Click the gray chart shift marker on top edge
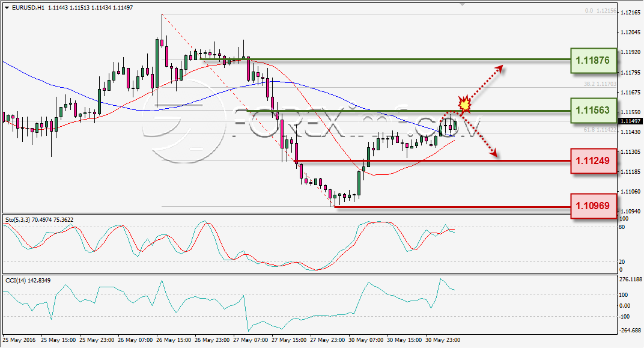 point(462,4)
